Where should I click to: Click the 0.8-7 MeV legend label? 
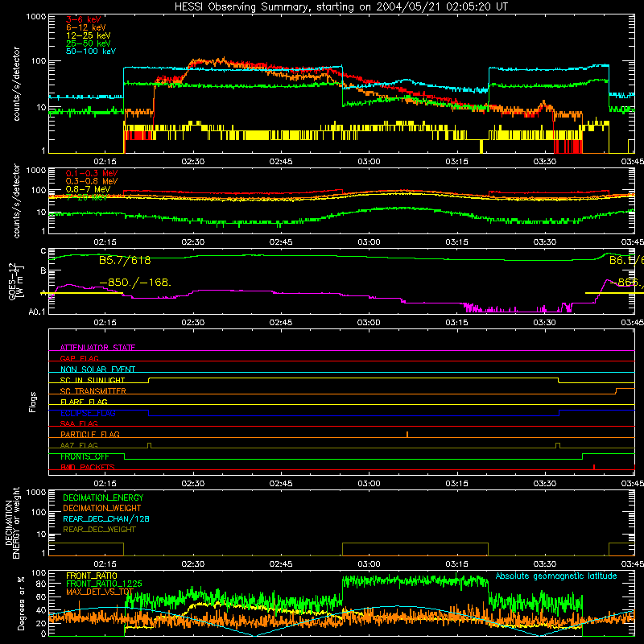[88, 189]
